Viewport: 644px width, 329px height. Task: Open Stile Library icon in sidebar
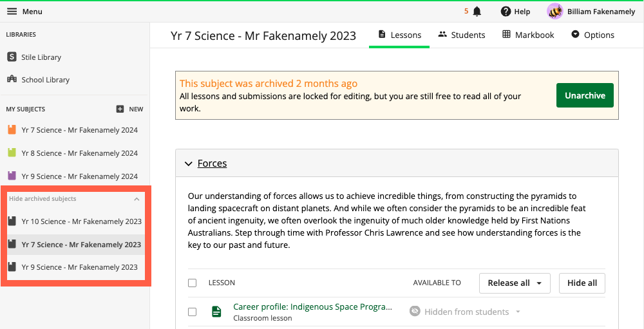click(x=12, y=57)
